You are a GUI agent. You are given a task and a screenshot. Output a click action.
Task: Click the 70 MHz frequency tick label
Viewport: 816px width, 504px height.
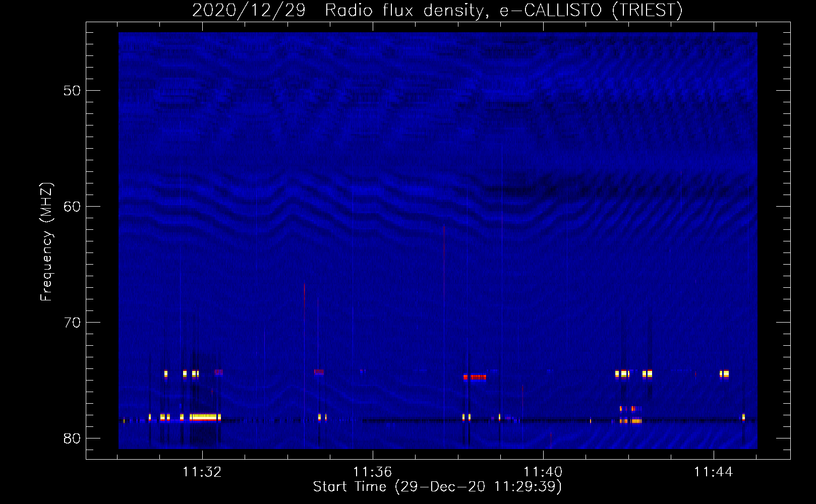tap(73, 323)
